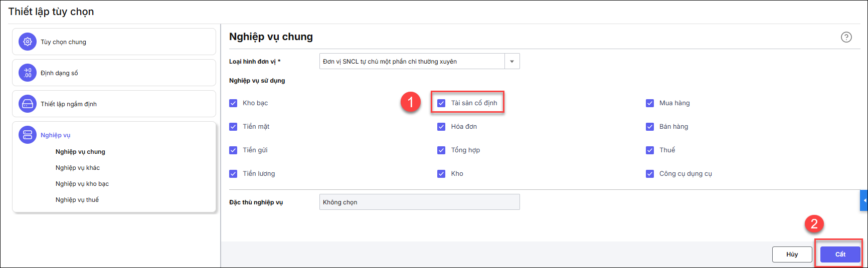Screen dimensions: 868x268
Task: Go to Nghiệp vụ thuế settings
Action: tap(77, 200)
